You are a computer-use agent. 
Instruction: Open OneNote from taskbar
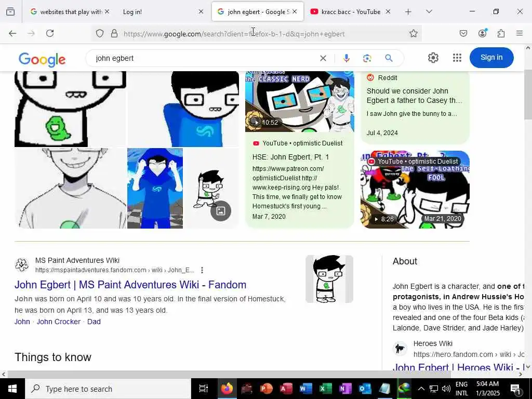(345, 389)
